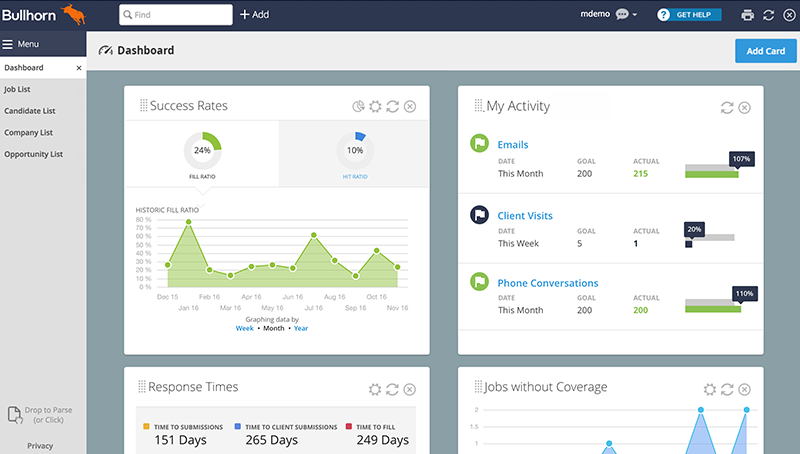The height and width of the screenshot is (454, 800).
Task: Close the My Activity card
Action: click(744, 108)
